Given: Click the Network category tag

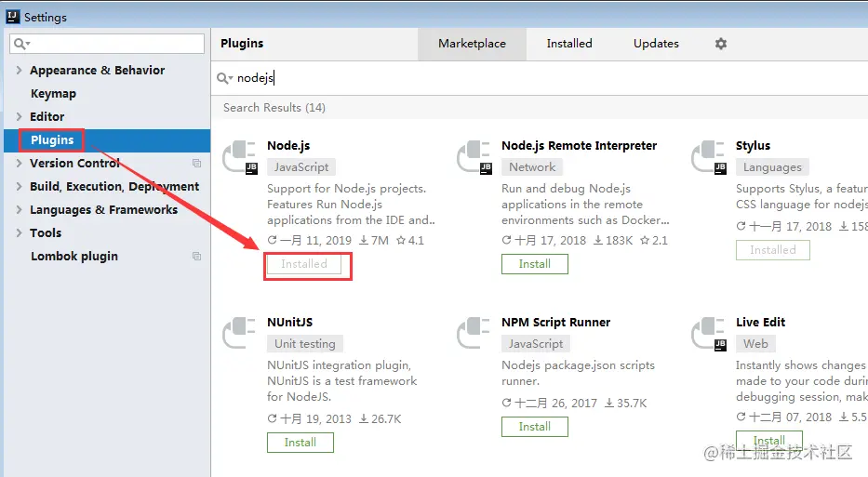Looking at the screenshot, I should [x=532, y=167].
